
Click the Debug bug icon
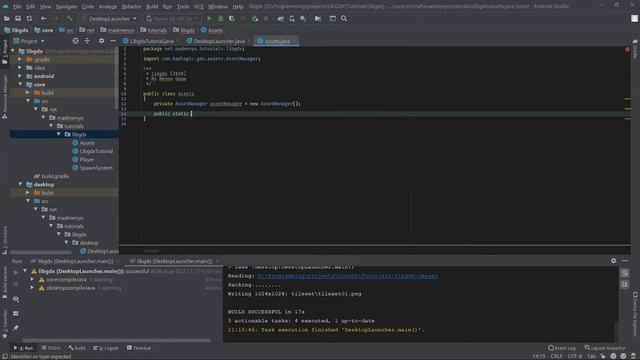tap(221, 18)
